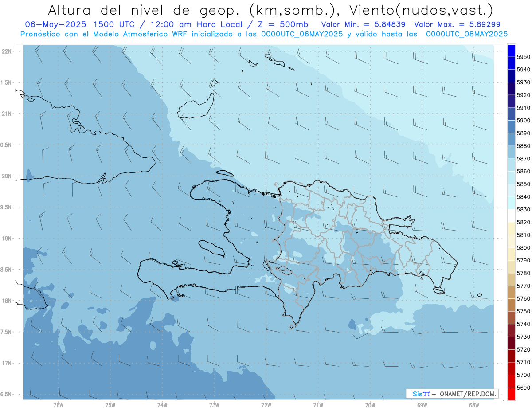Click the '70W' longitude label

coord(370,405)
